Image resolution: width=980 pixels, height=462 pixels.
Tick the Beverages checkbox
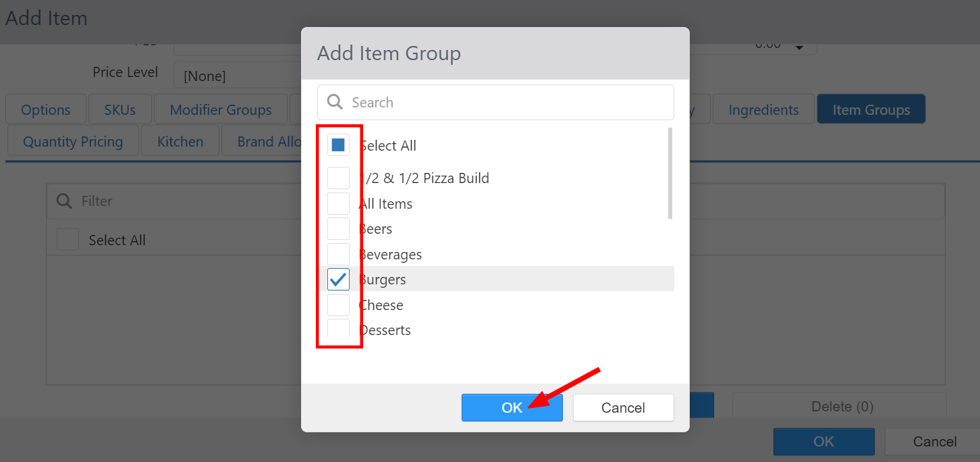[x=338, y=254]
